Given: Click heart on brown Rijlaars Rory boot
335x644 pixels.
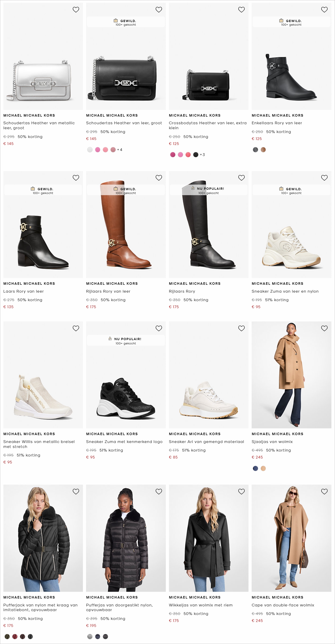Looking at the screenshot, I should tap(159, 178).
